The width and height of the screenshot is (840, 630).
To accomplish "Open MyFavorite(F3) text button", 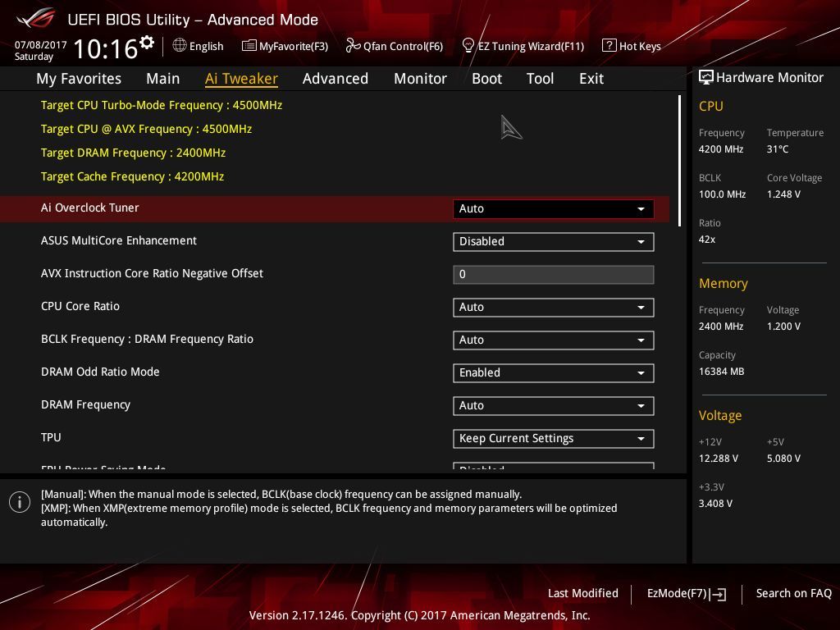I will pyautogui.click(x=294, y=46).
